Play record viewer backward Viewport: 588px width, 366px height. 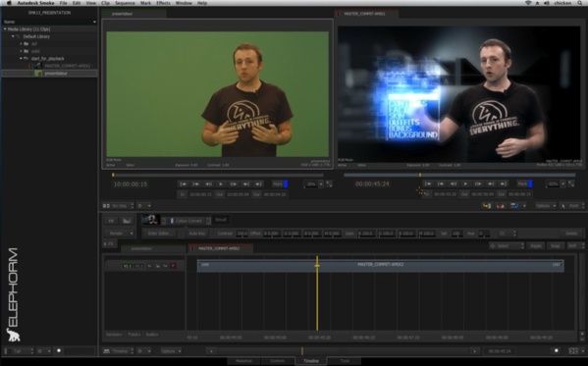click(x=454, y=183)
